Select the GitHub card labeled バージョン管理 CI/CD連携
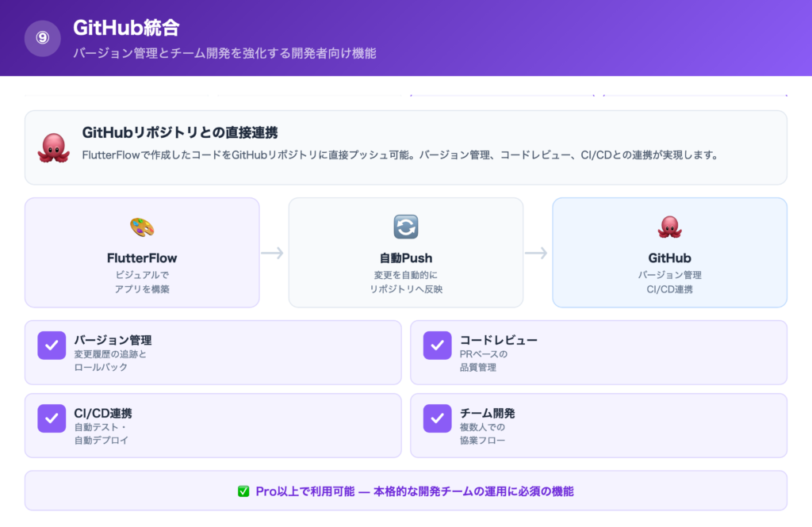 pos(669,252)
